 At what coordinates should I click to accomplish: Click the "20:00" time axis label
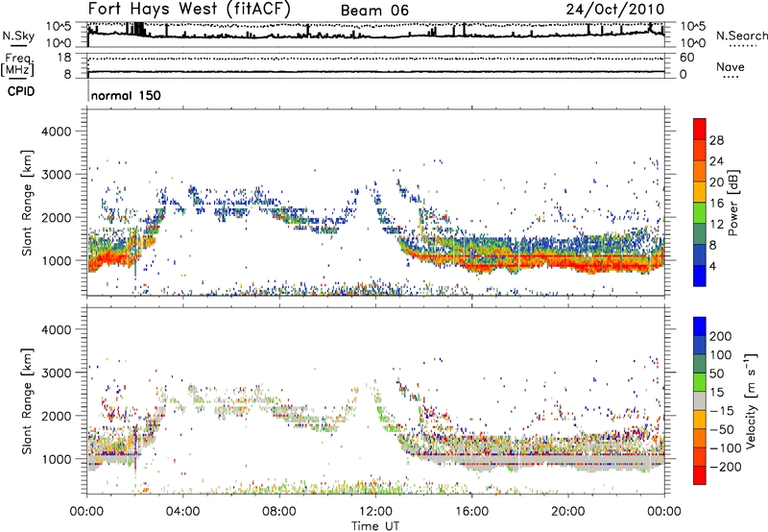pos(568,512)
